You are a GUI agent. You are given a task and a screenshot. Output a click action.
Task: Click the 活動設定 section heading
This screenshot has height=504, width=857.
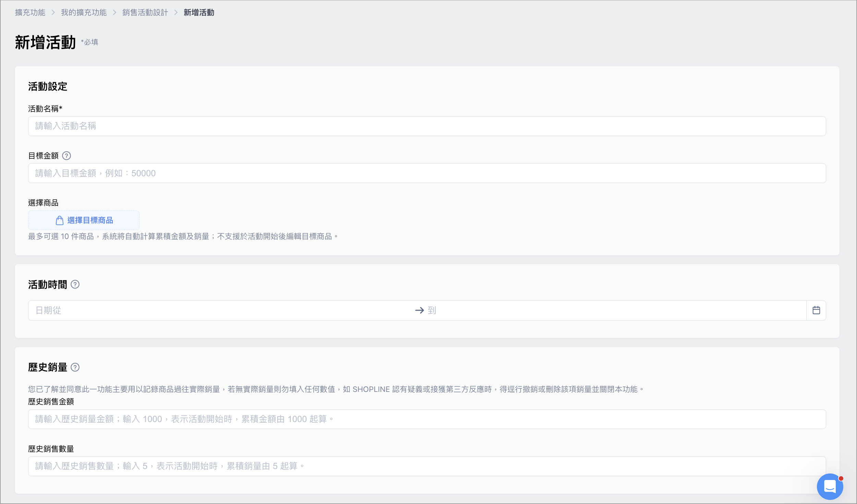pyautogui.click(x=48, y=86)
